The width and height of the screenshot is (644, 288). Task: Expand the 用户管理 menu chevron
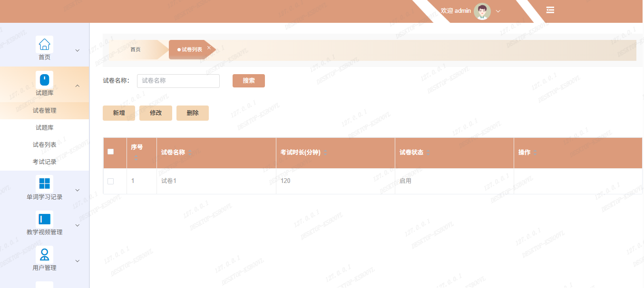[78, 261]
